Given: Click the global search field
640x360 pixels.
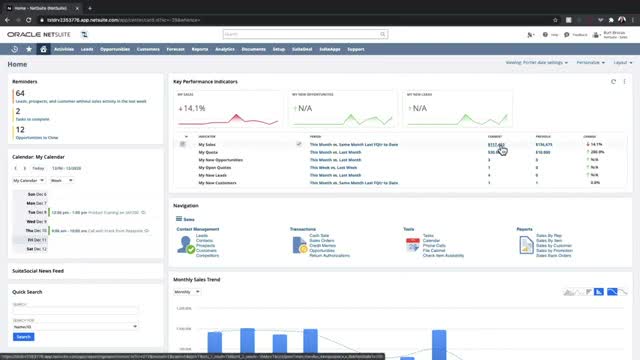Looking at the screenshot, I should point(301,34).
